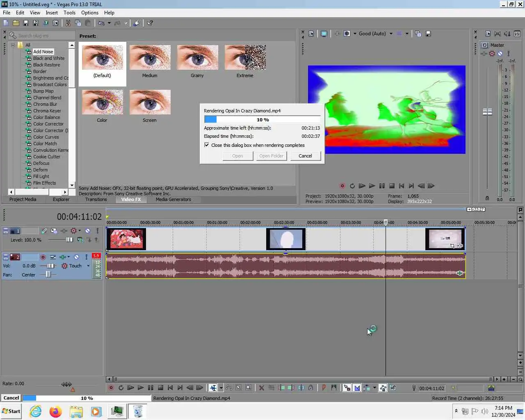The height and width of the screenshot is (420, 525).
Task: Click the Trim Start icon in toolbar
Action: (x=281, y=388)
